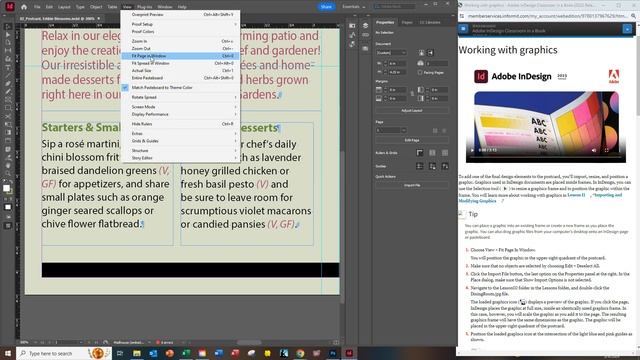Select the Direct Selection tool
Viewport: 640px width, 360px height.
(8, 35)
